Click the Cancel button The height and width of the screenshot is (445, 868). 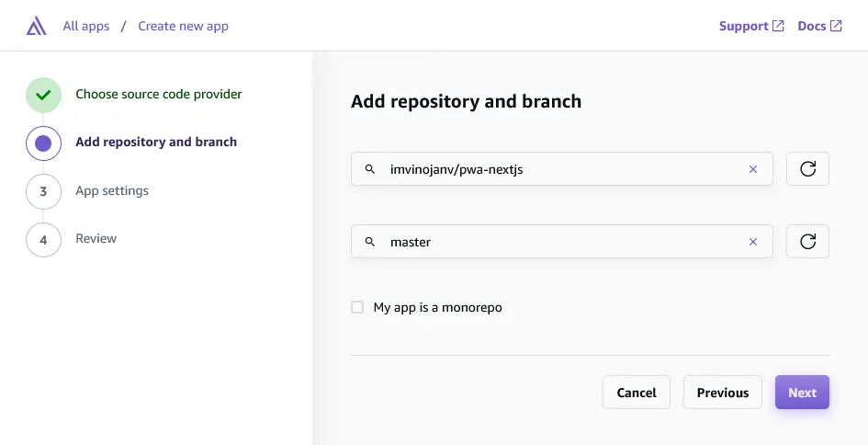636,393
